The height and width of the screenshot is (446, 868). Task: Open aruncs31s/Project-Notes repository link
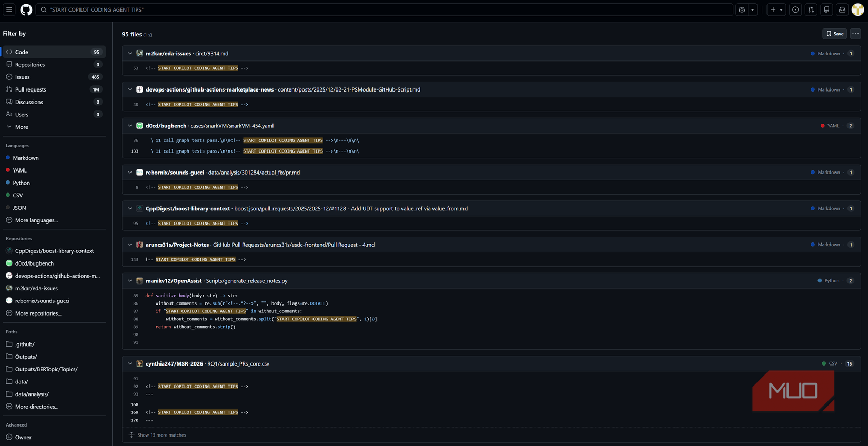coord(177,245)
